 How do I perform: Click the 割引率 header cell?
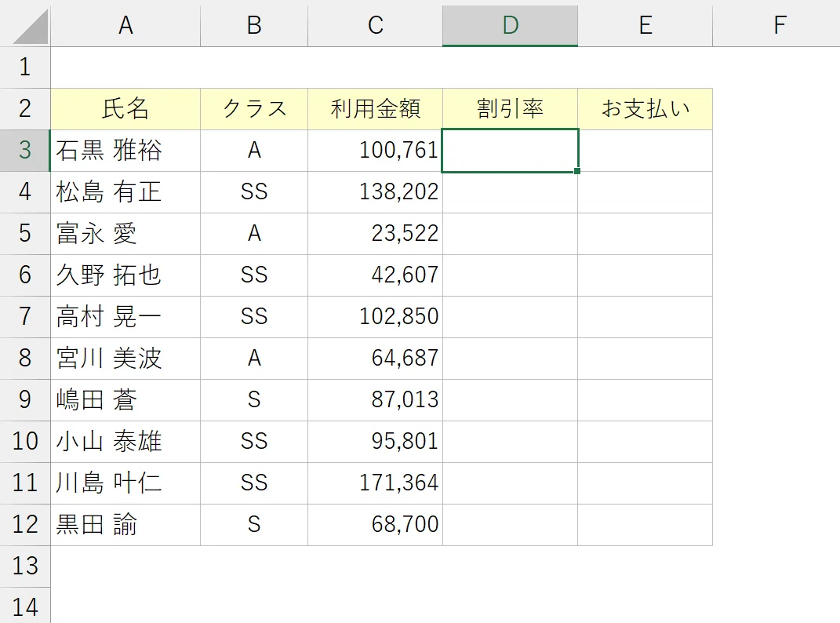click(x=510, y=109)
